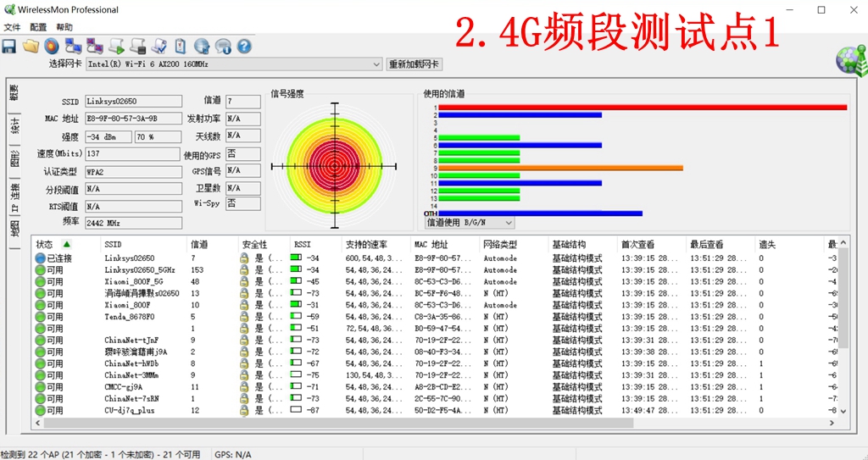The width and height of the screenshot is (868, 460).
Task: Click the scroll with blue checkmark icon
Action: coord(159,46)
